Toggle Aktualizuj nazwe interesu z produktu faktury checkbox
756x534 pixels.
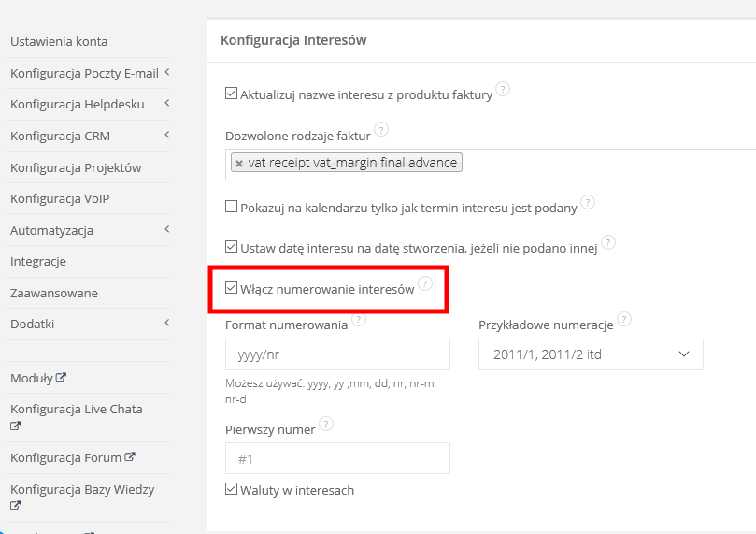[231, 94]
